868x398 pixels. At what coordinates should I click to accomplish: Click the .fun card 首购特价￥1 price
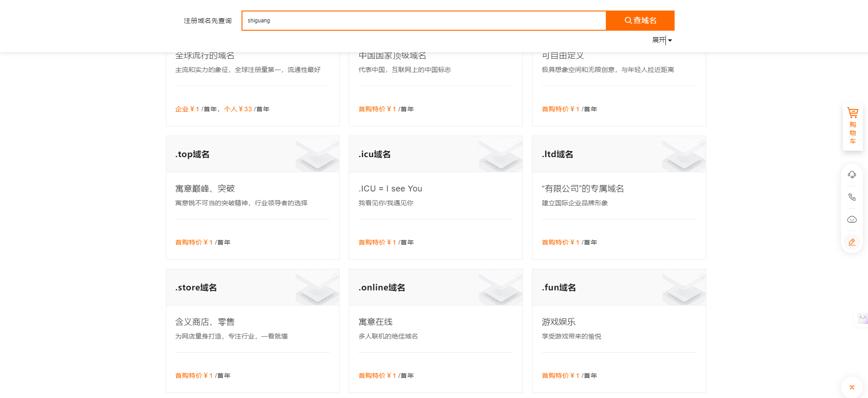pyautogui.click(x=560, y=376)
